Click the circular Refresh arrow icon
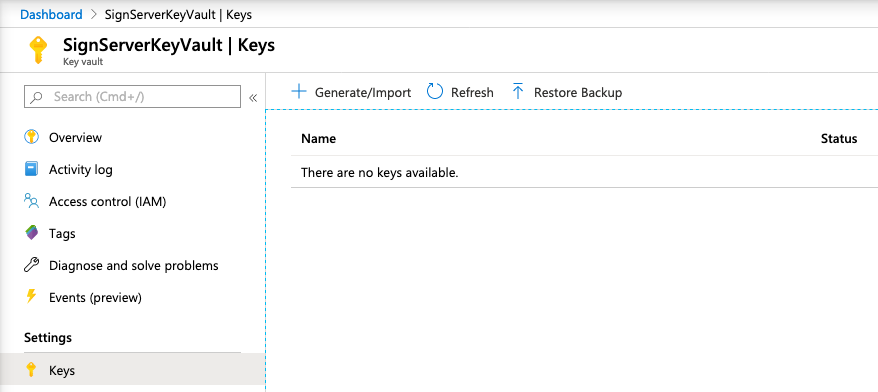 [435, 91]
